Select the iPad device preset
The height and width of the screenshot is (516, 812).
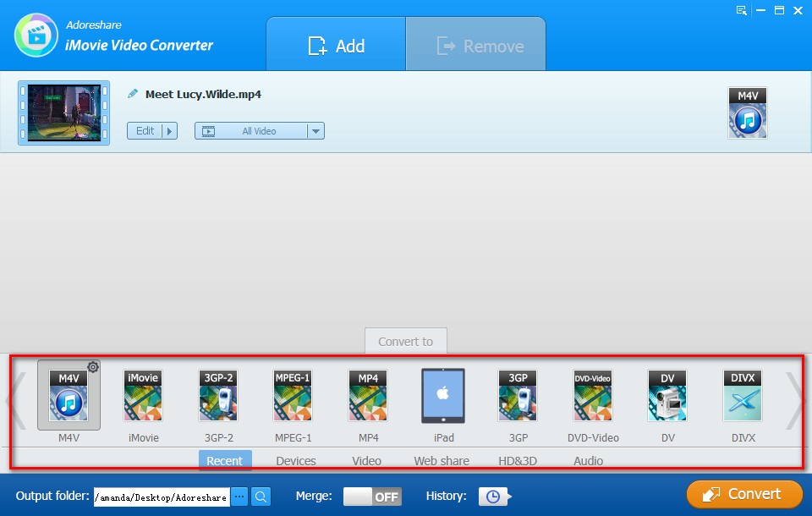(443, 396)
